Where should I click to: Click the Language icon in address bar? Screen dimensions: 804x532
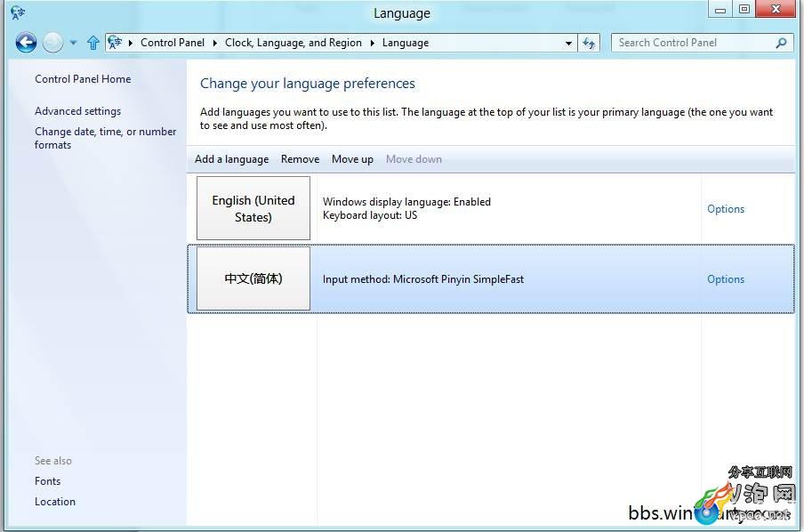coord(115,43)
